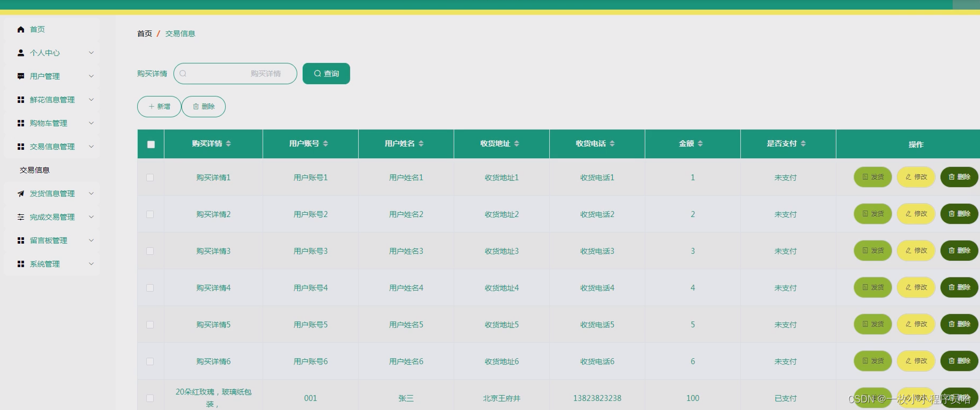Check the box for the 张三 row
Image resolution: width=980 pixels, height=410 pixels.
pos(150,398)
